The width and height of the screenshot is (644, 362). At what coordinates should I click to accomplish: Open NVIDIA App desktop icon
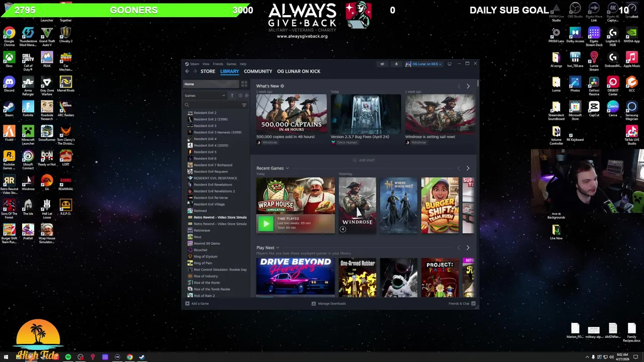(631, 35)
